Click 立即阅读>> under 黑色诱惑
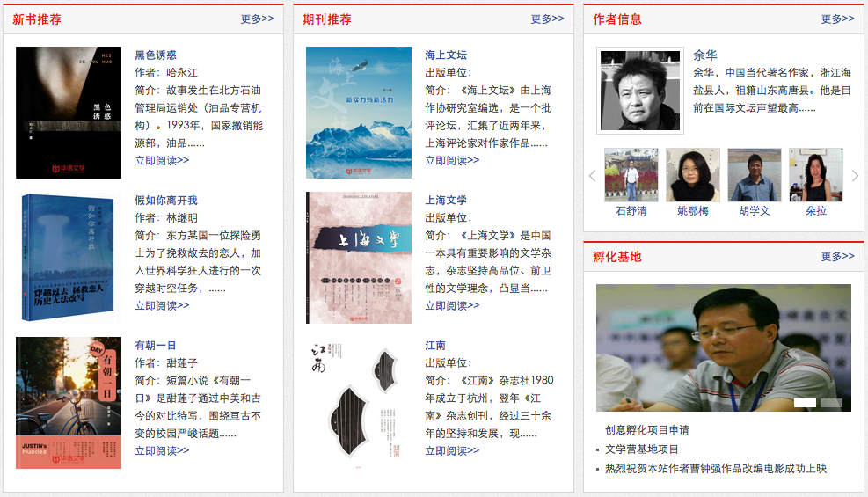The image size is (868, 497). pyautogui.click(x=162, y=160)
